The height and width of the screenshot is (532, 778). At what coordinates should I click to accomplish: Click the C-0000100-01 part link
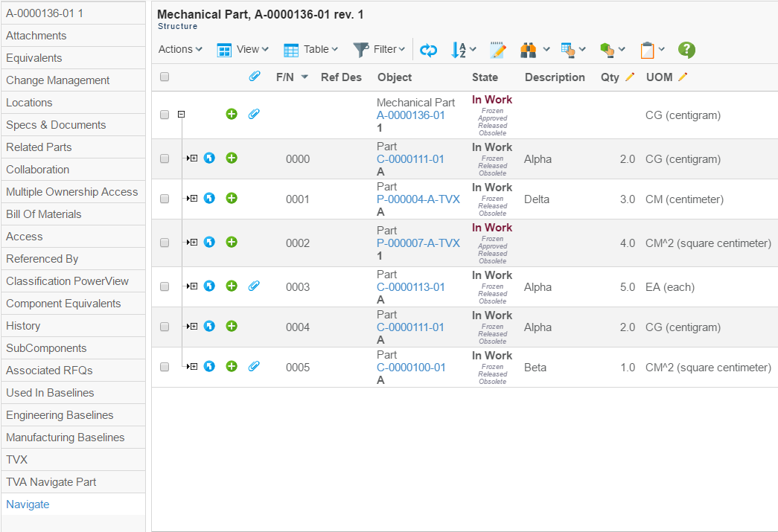(x=411, y=368)
